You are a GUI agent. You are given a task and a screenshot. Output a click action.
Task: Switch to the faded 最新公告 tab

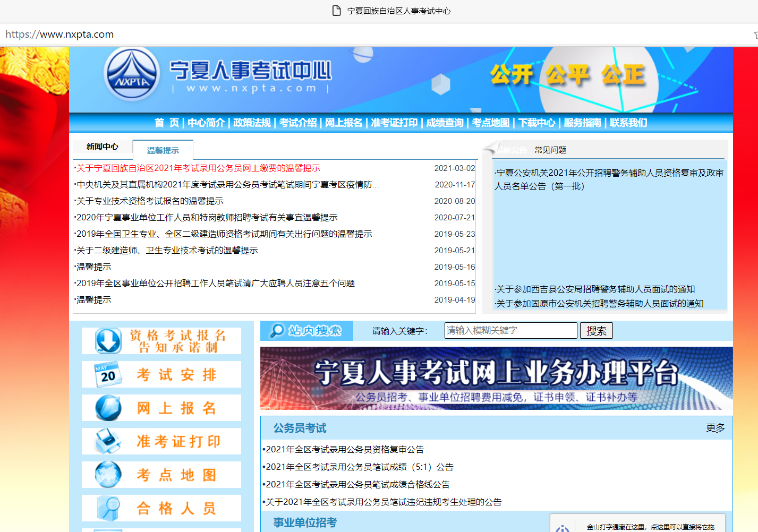coord(512,150)
